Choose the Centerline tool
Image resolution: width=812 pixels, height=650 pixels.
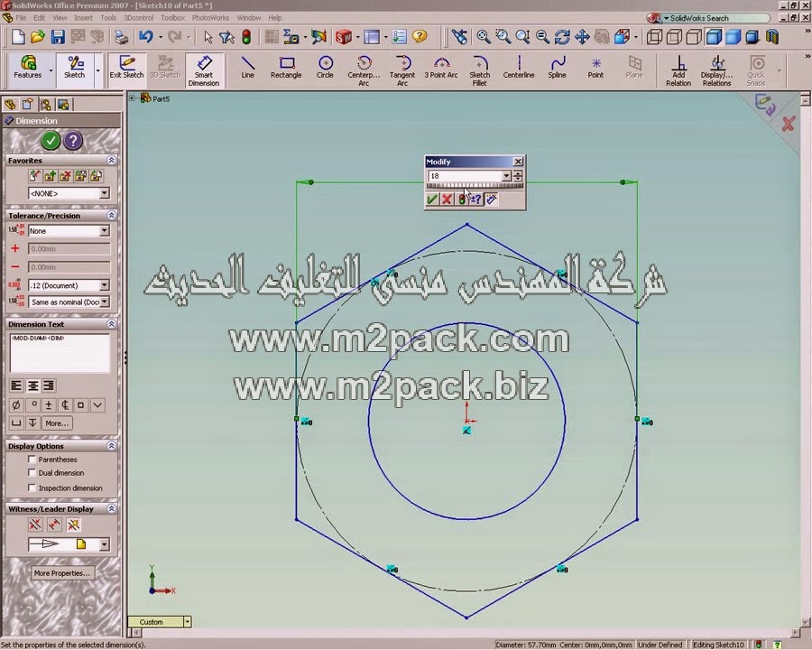519,68
